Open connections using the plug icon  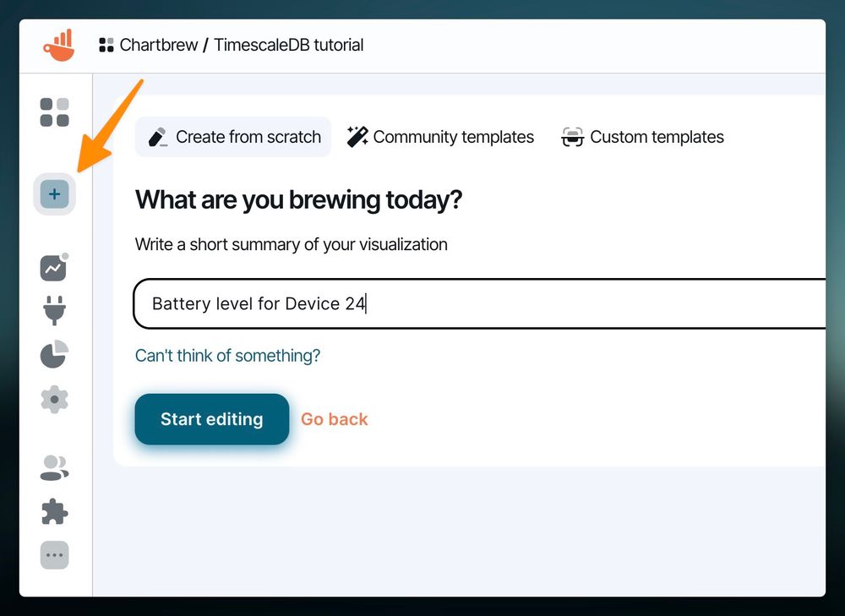click(x=52, y=310)
